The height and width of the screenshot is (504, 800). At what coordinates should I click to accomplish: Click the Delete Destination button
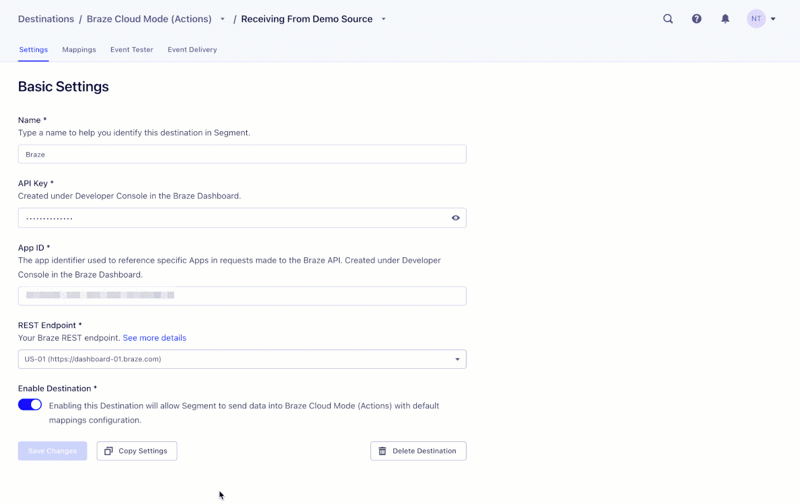[x=418, y=451]
